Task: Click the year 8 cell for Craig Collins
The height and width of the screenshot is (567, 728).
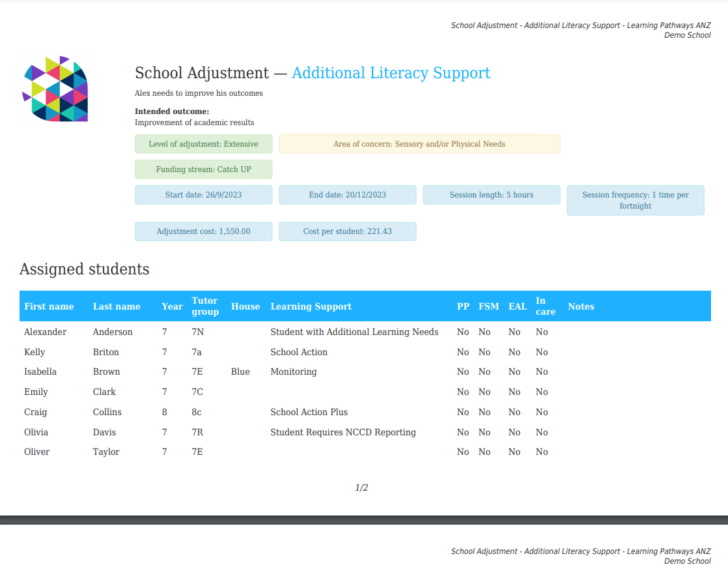Action: [164, 413]
